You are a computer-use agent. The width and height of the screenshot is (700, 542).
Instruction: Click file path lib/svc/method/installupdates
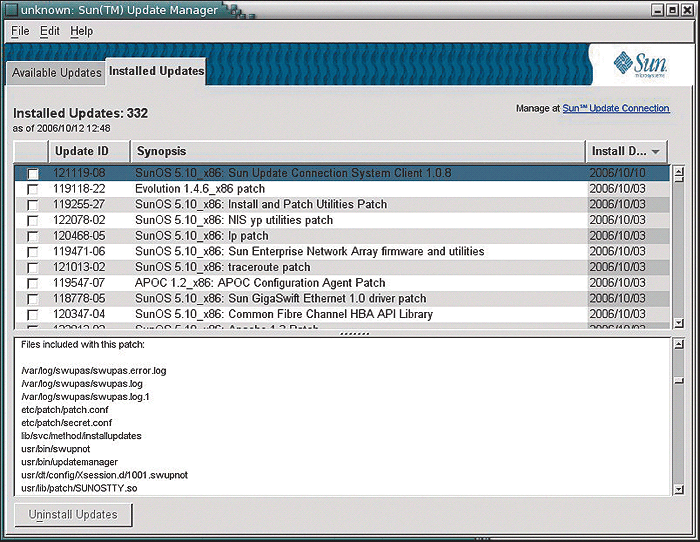(81, 436)
